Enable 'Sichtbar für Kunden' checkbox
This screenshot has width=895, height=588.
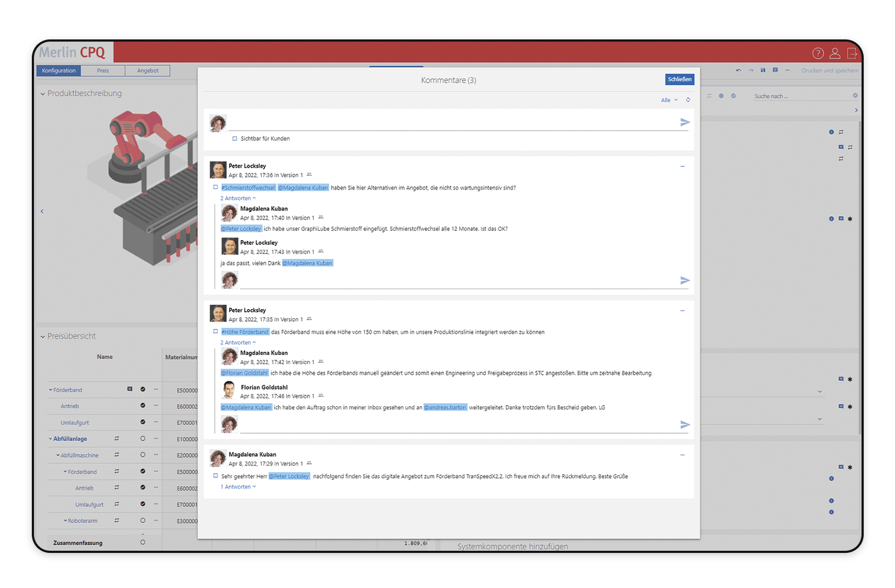pyautogui.click(x=235, y=139)
